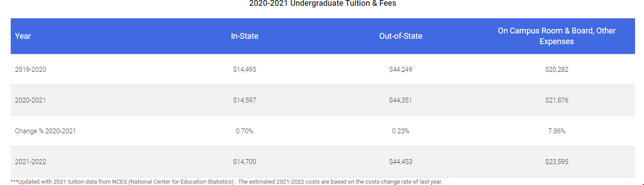
Task: Click the $44,351 out-of-state value
Action: 400,100
